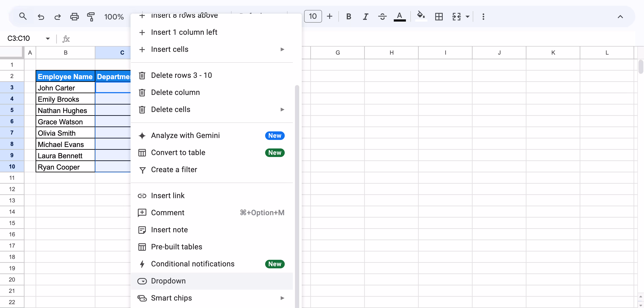Redo the last action
This screenshot has height=308, width=644.
[57, 16]
